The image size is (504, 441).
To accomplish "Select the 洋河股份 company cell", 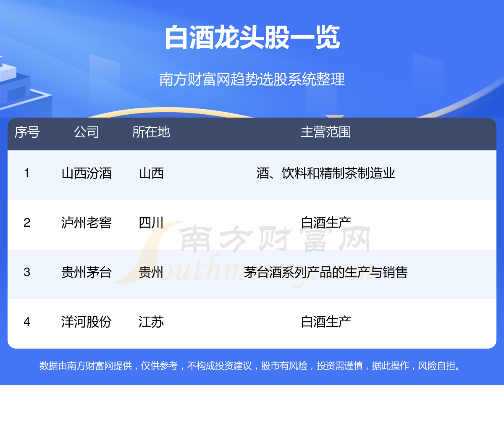I will (87, 322).
